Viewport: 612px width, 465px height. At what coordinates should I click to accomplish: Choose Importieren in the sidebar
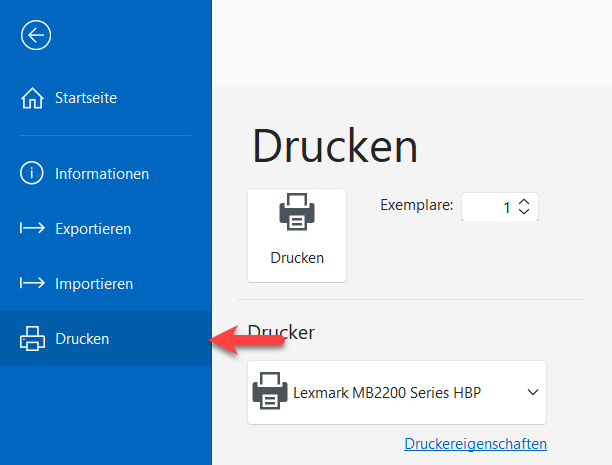94,284
